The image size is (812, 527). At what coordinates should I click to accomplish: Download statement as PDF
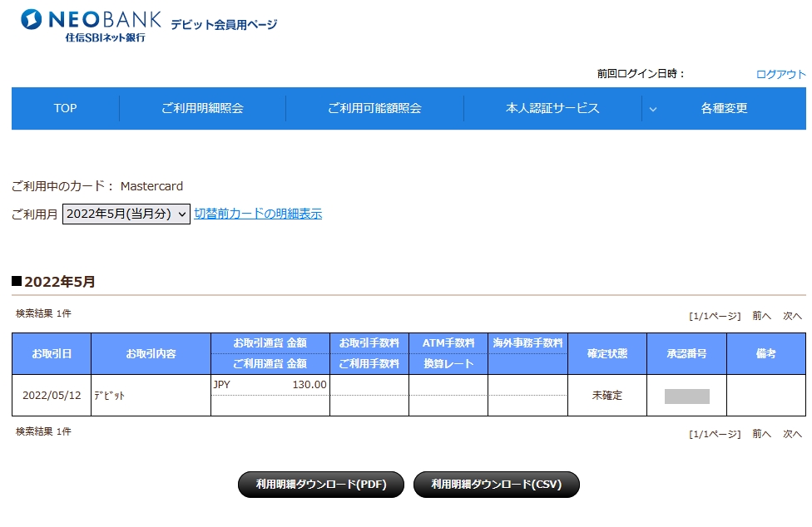(321, 485)
